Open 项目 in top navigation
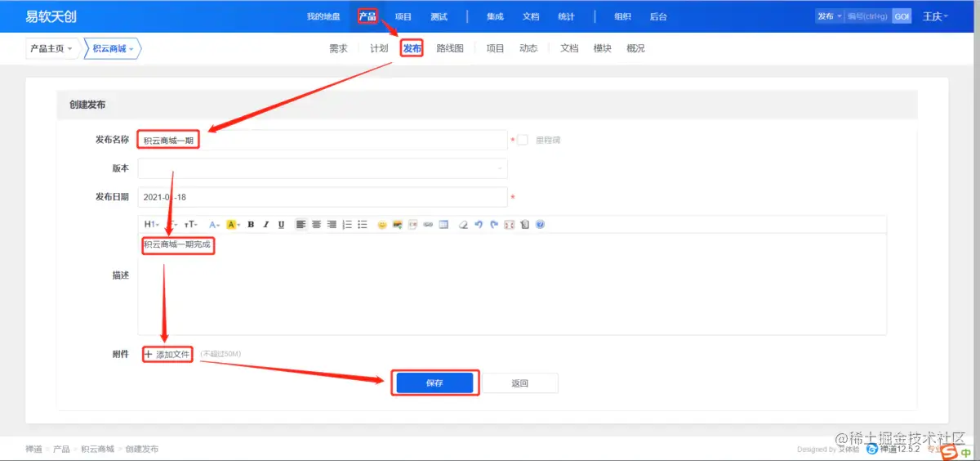The image size is (980, 461). point(403,16)
